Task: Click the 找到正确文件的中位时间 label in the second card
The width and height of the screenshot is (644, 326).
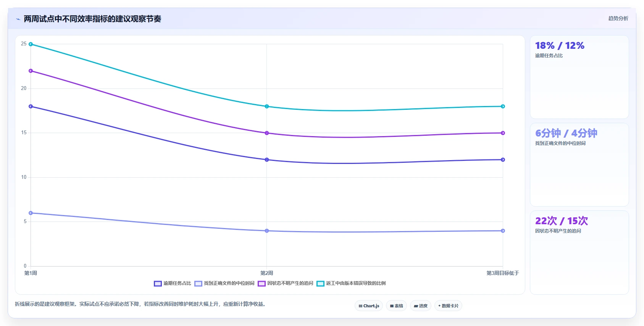Action: point(560,143)
